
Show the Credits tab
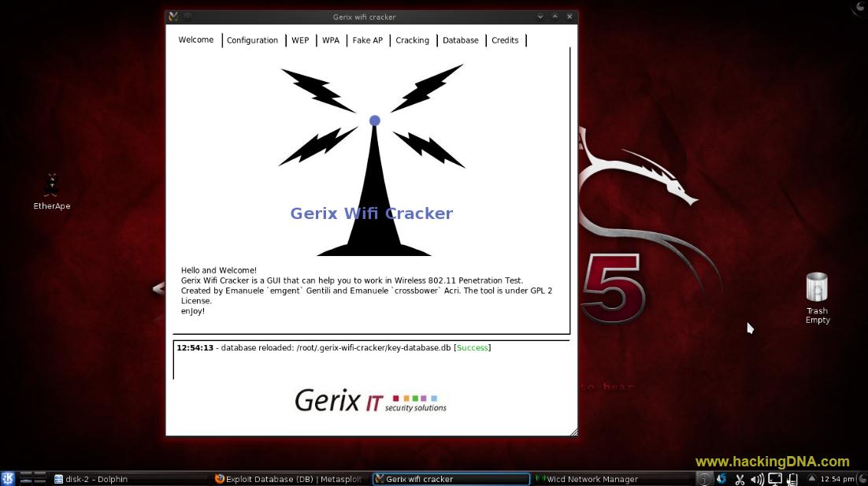pos(505,40)
